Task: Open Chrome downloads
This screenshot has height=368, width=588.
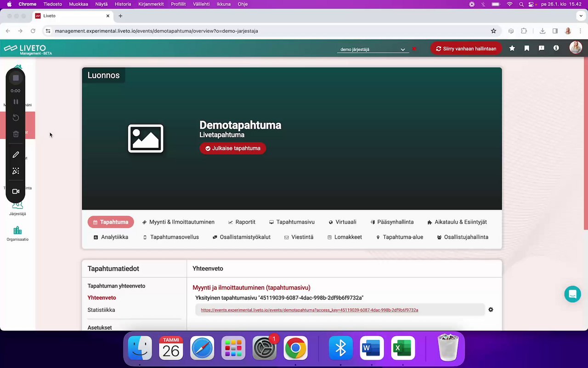Action: tap(543, 31)
